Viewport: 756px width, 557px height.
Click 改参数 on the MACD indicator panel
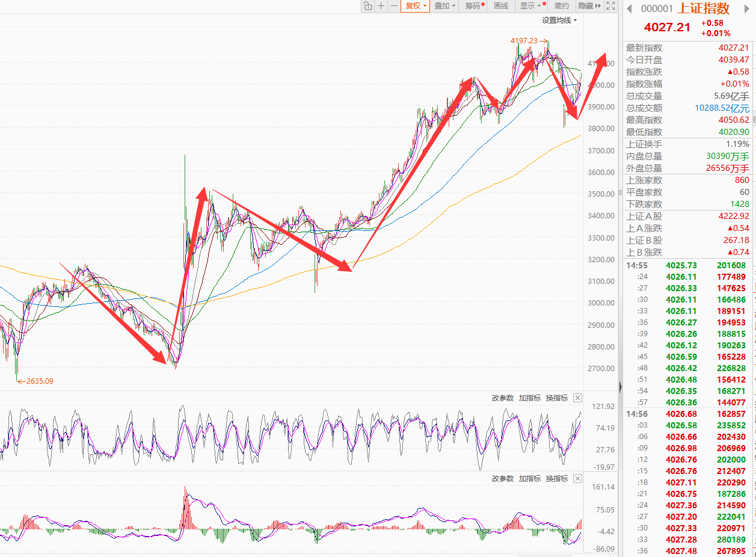(503, 479)
